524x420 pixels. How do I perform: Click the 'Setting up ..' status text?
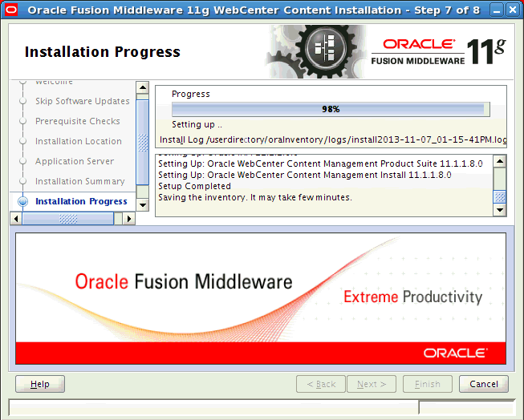(x=197, y=124)
